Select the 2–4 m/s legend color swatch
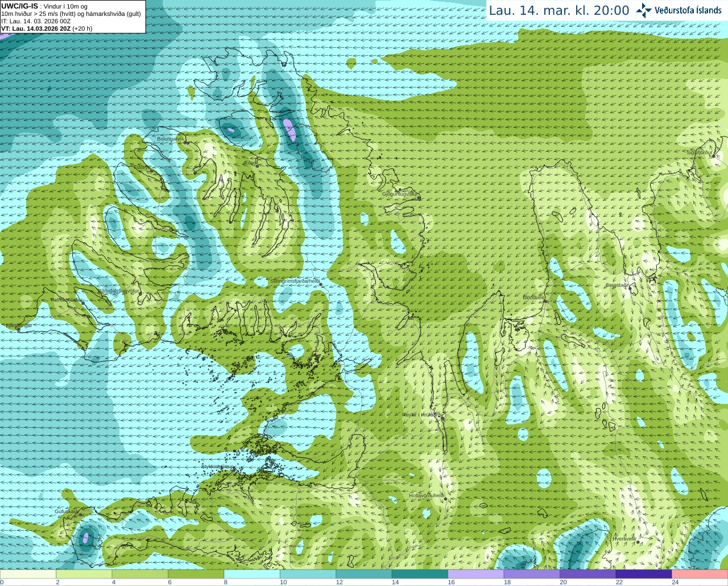The width and height of the screenshot is (728, 586). (85, 573)
